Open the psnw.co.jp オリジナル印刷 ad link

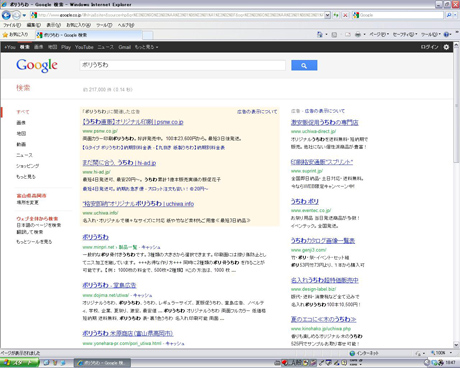point(133,122)
